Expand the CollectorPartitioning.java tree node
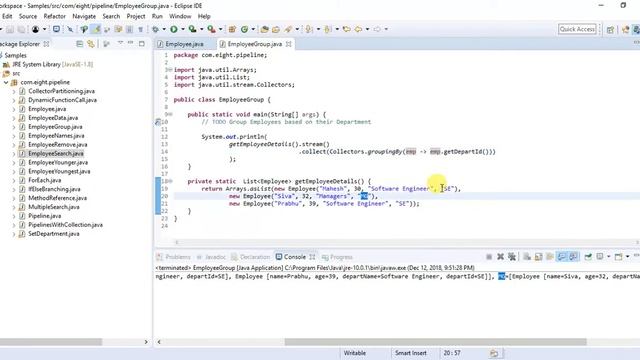 tap(14, 91)
